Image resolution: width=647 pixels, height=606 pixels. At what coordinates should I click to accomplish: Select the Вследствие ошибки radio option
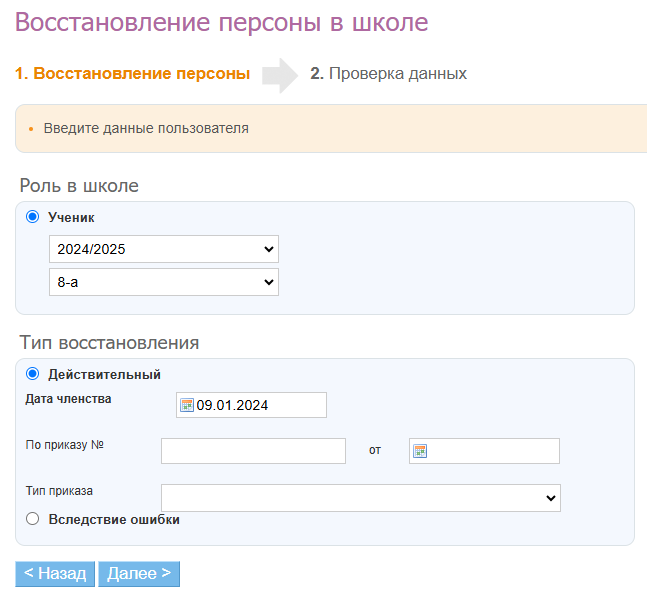pyautogui.click(x=32, y=519)
